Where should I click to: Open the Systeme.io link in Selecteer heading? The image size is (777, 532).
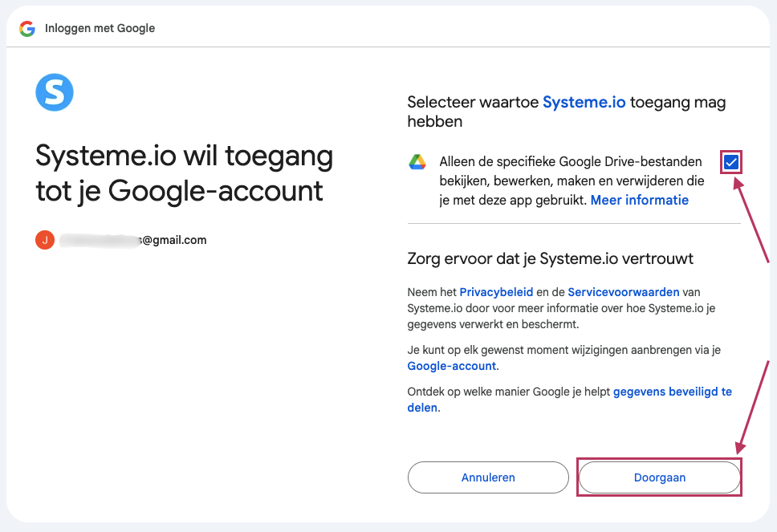(x=584, y=102)
